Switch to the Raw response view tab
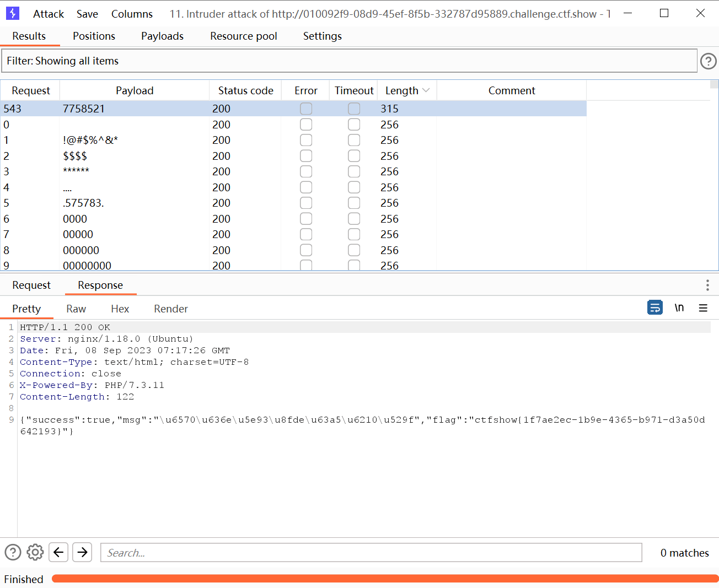Image resolution: width=719 pixels, height=588 pixels. click(x=76, y=309)
